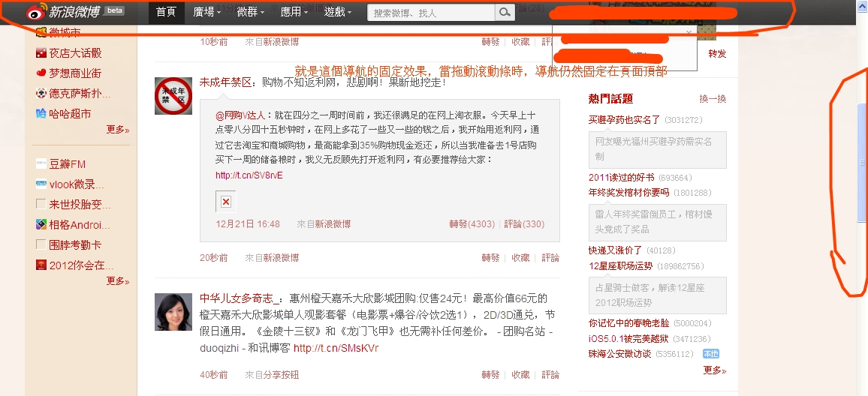Go to 首页 tab
Screen dimensions: 868x396
pos(166,11)
